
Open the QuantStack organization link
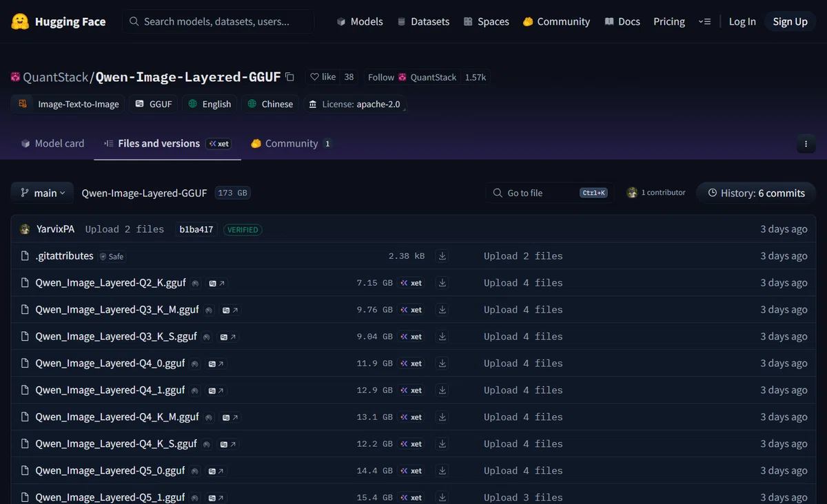tap(56, 77)
